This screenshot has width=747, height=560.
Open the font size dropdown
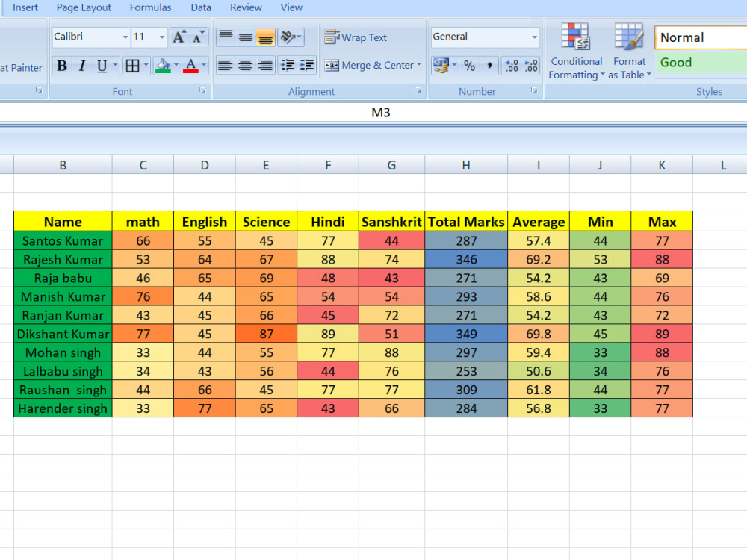point(162,37)
